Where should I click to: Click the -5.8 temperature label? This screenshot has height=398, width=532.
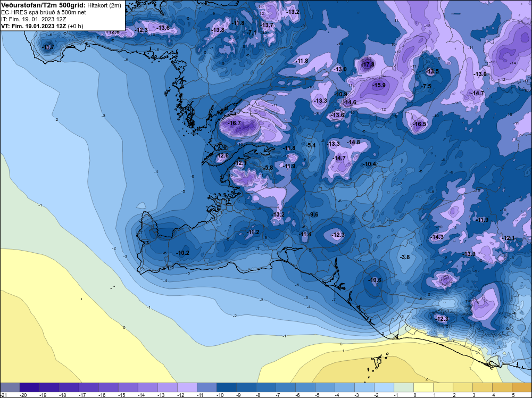click(268, 168)
